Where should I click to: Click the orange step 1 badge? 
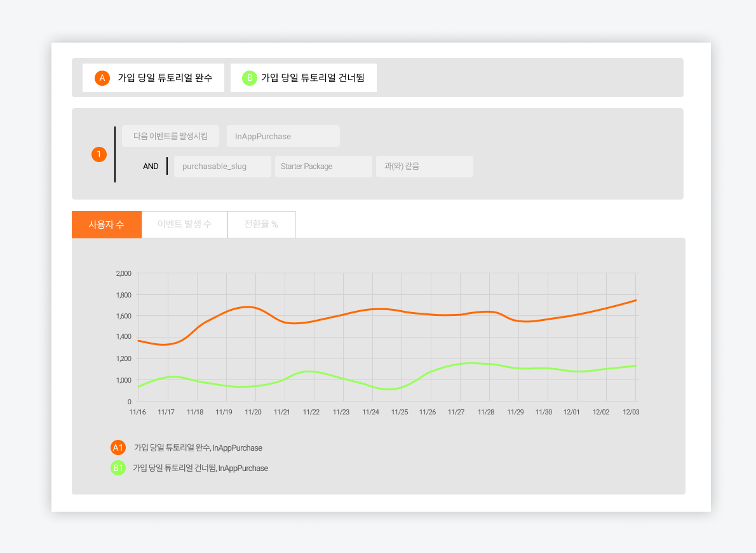click(x=99, y=154)
